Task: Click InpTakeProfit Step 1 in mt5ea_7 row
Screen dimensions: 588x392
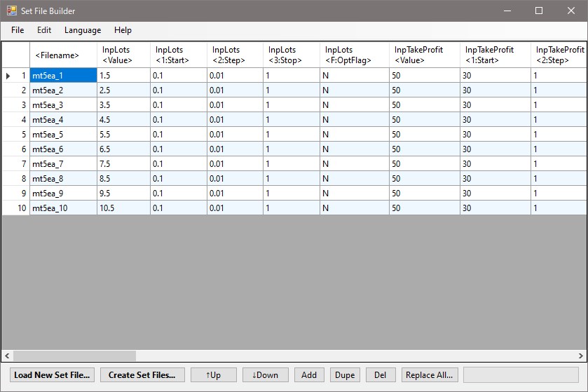Action: coord(559,163)
